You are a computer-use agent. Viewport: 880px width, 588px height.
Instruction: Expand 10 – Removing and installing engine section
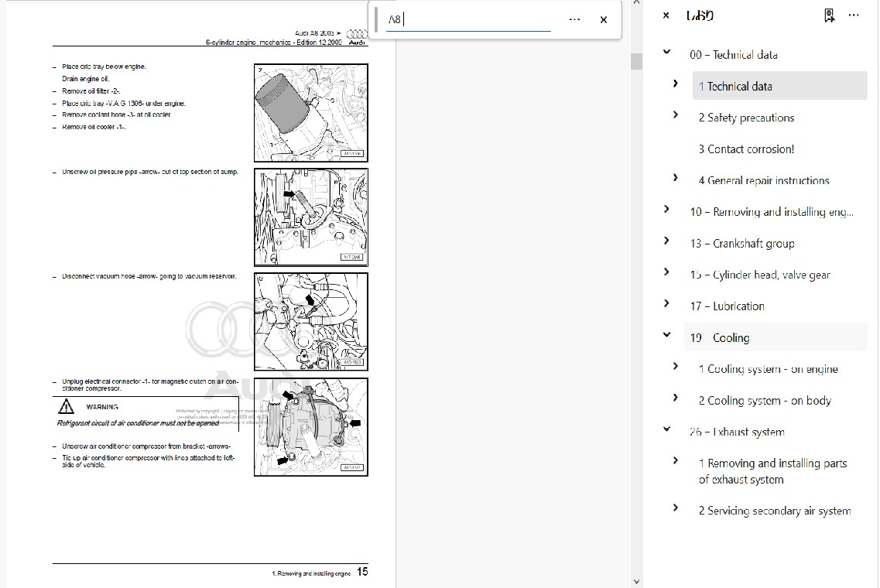coord(666,209)
